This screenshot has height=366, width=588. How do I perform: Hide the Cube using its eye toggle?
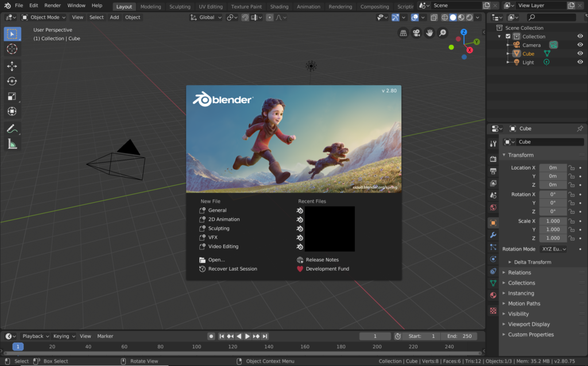tap(579, 53)
